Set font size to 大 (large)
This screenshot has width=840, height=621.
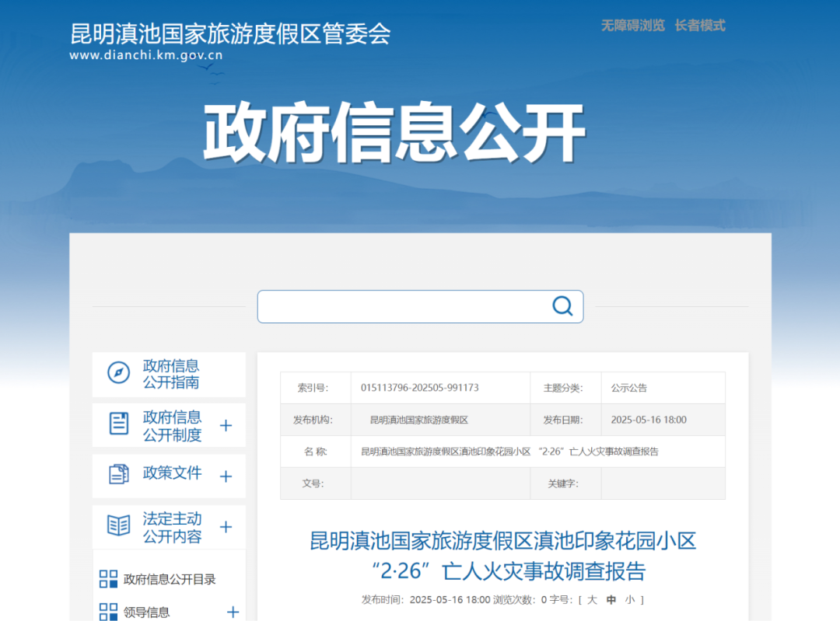tap(592, 599)
